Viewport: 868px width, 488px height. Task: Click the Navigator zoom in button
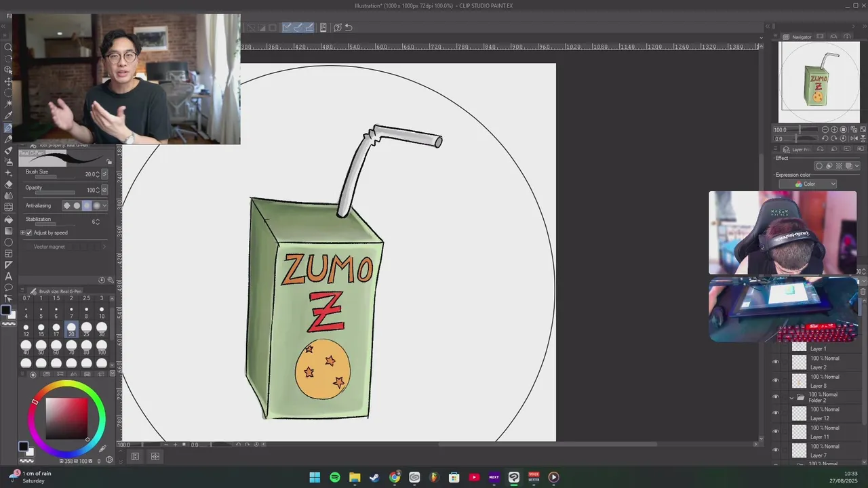tap(834, 129)
